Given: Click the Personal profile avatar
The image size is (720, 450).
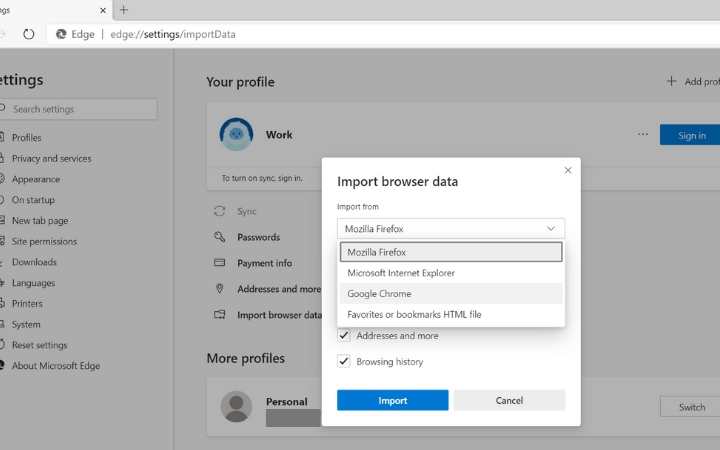Looking at the screenshot, I should point(236,406).
